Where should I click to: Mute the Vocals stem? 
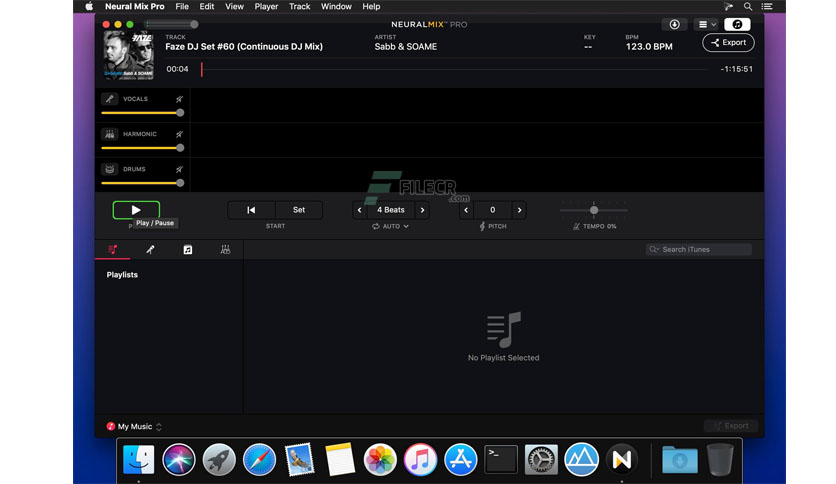point(180,99)
